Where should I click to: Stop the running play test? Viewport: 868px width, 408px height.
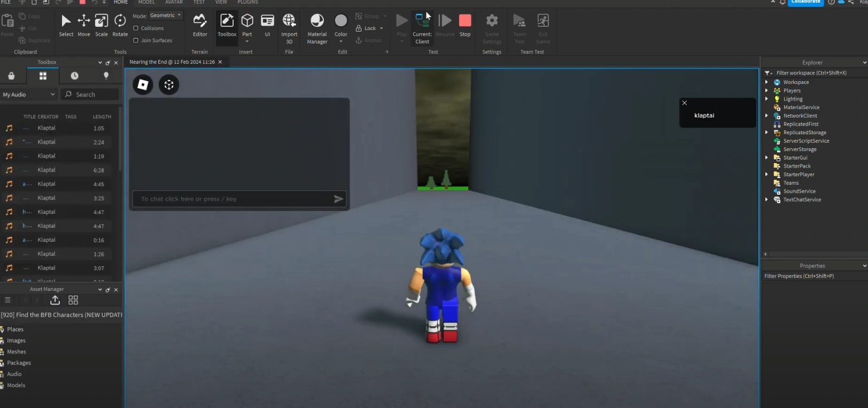[x=465, y=25]
